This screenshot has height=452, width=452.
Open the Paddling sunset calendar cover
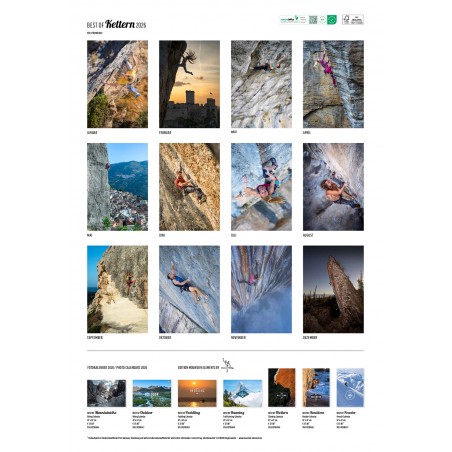pyautogui.click(x=197, y=393)
